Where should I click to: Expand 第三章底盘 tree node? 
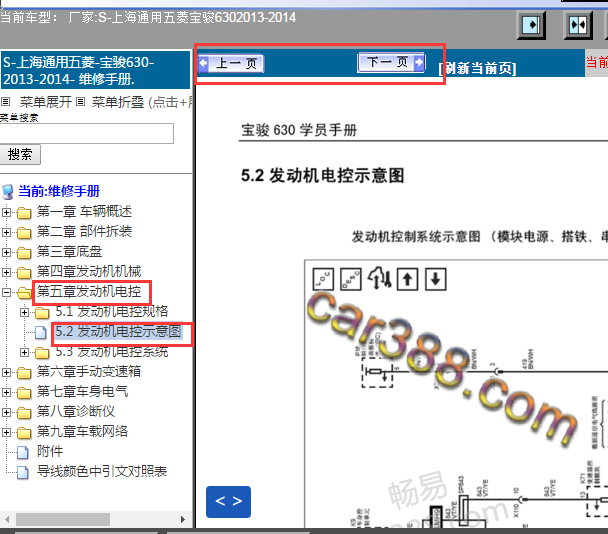[x=6, y=252]
